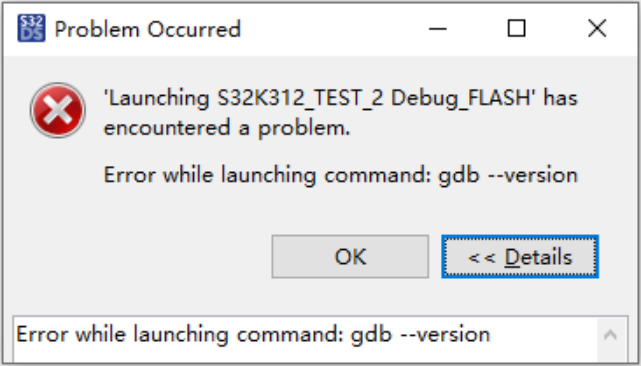The width and height of the screenshot is (641, 366).
Task: Click the 'Debug_FLASH' word in the message
Action: (463, 99)
